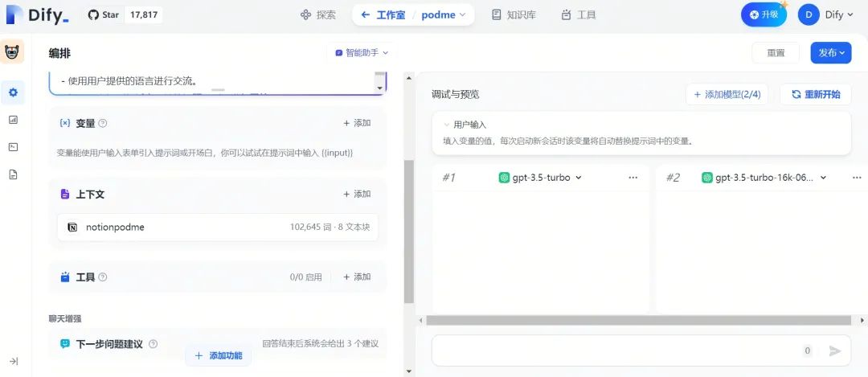Click the 升级 upgrade button
This screenshot has height=377, width=868.
tap(764, 15)
